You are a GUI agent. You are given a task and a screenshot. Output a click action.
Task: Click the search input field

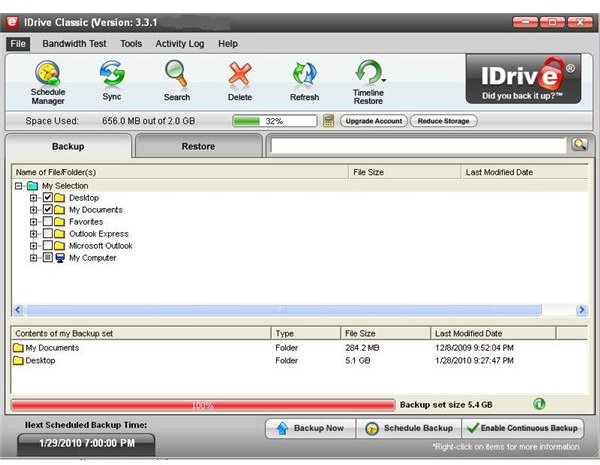tap(418, 145)
